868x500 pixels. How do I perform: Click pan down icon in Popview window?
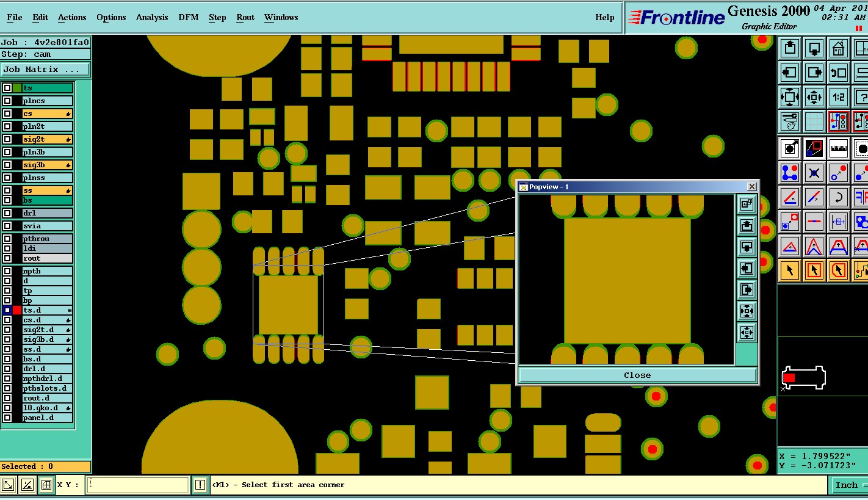pyautogui.click(x=747, y=247)
